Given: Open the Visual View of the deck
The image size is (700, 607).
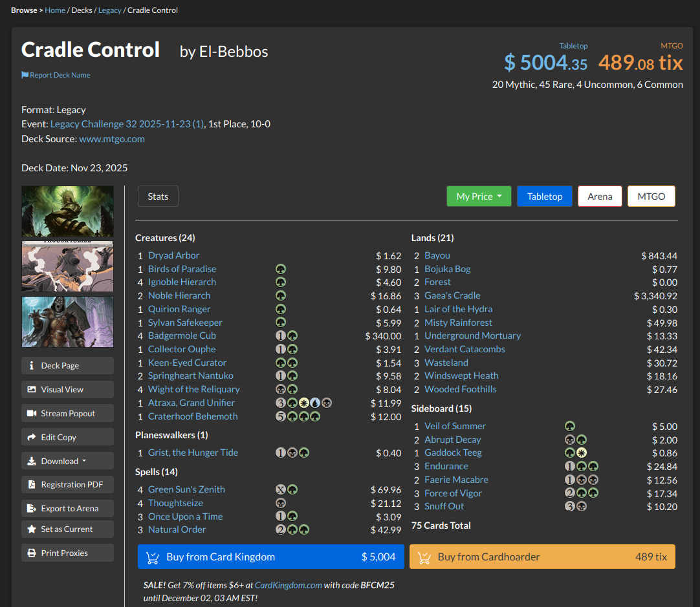Looking at the screenshot, I should 67,389.
